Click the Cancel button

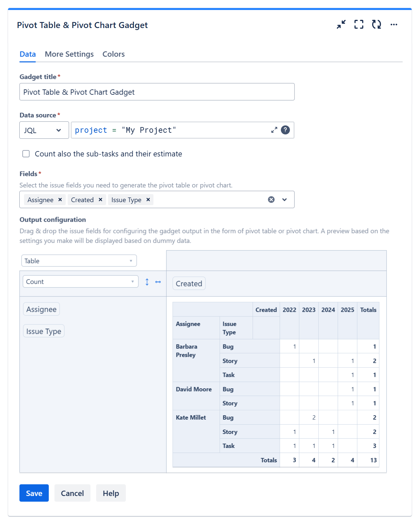point(72,493)
